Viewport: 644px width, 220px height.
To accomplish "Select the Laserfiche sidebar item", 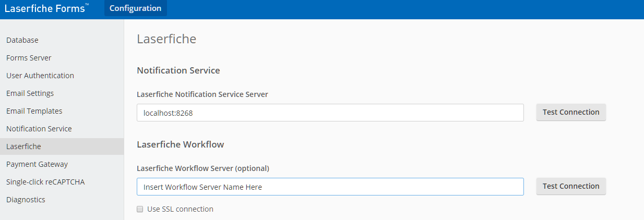I will 23,146.
